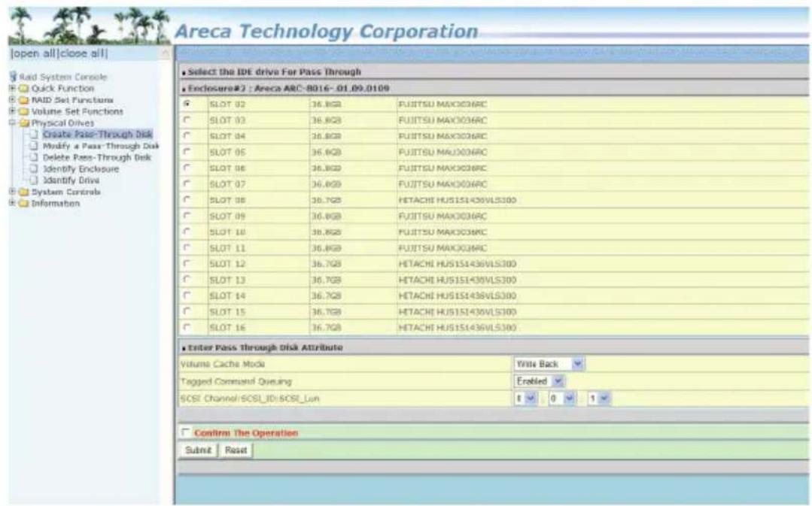
Task: Click the SLOT 15 cell text
Action: pos(227,312)
